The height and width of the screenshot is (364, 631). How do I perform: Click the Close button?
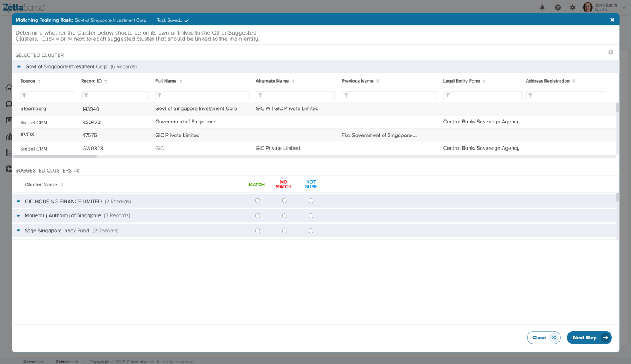tap(543, 338)
